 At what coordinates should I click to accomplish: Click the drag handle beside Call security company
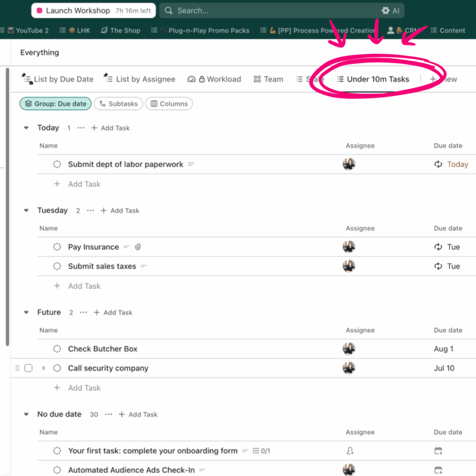coord(17,368)
